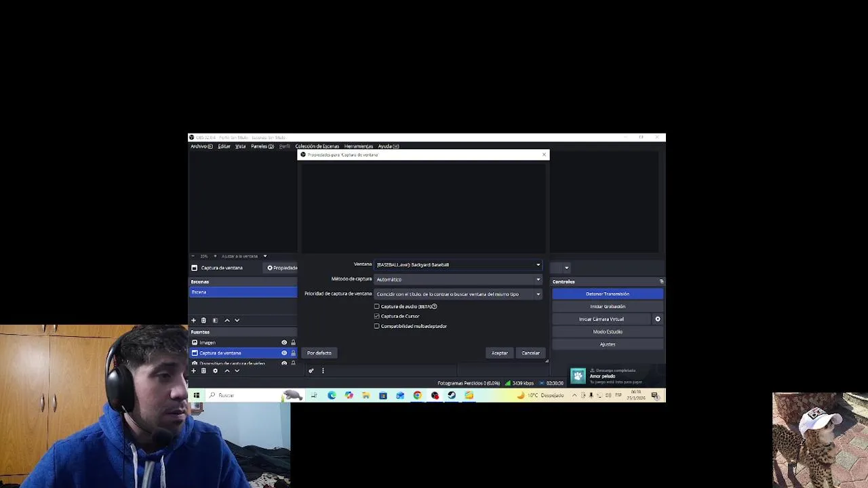Viewport: 868px width, 488px height.
Task: Zoom out the preview with the minus icon
Action: point(193,256)
